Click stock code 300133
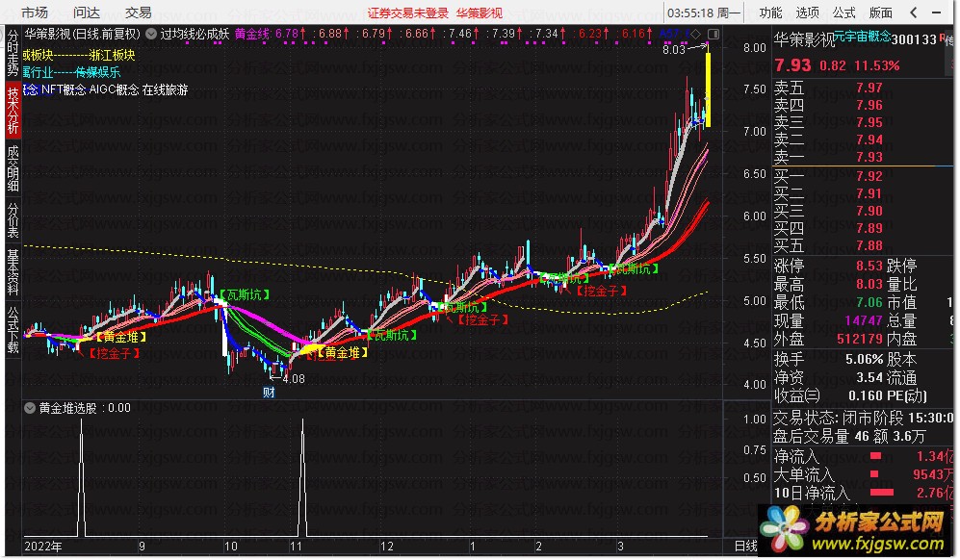The width and height of the screenshot is (960, 560). 914,39
